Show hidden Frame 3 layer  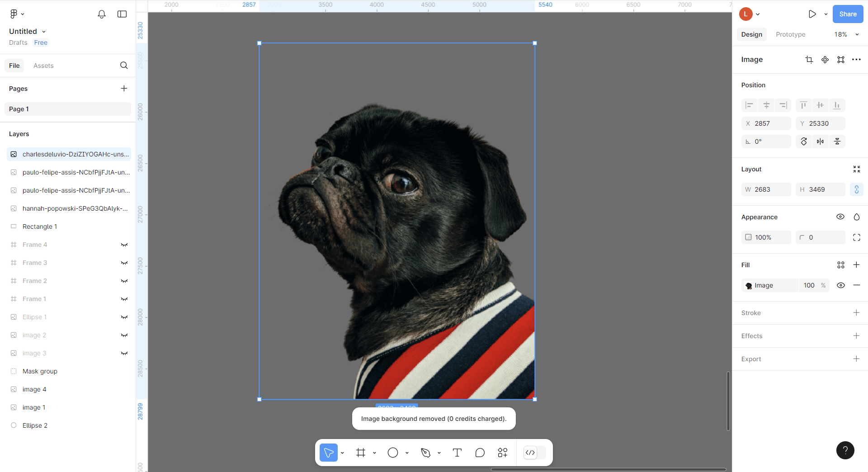pyautogui.click(x=124, y=263)
